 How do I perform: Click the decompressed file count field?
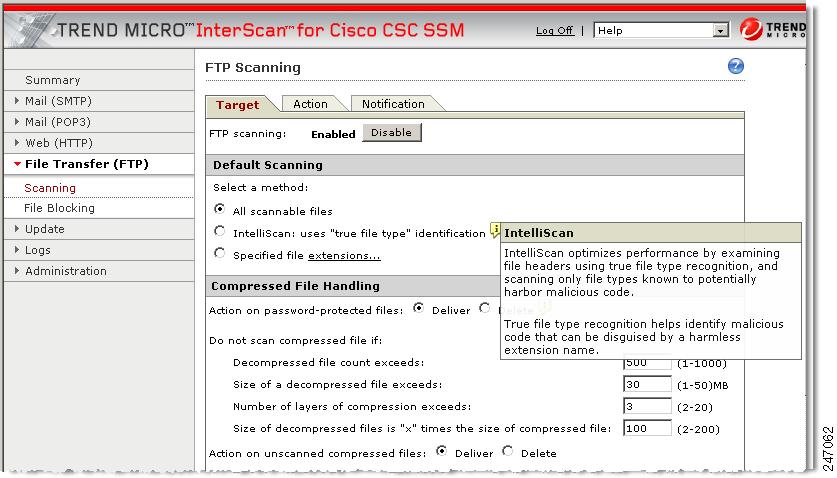647,363
